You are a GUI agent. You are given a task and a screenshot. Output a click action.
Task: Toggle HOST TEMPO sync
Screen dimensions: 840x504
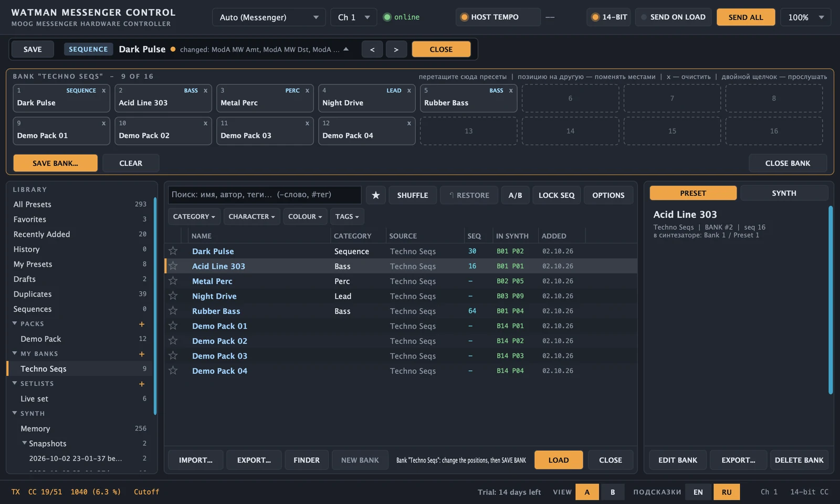point(498,17)
